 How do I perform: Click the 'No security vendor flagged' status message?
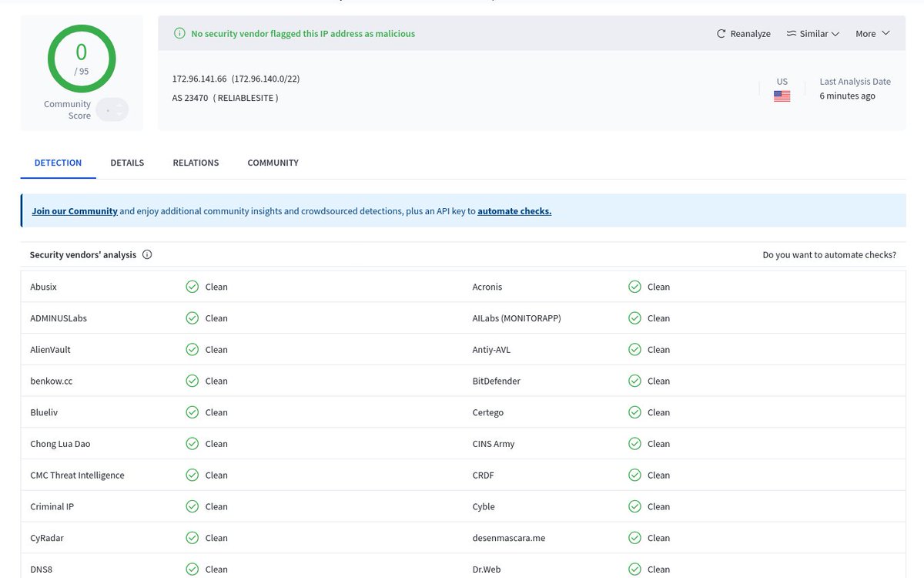click(303, 34)
